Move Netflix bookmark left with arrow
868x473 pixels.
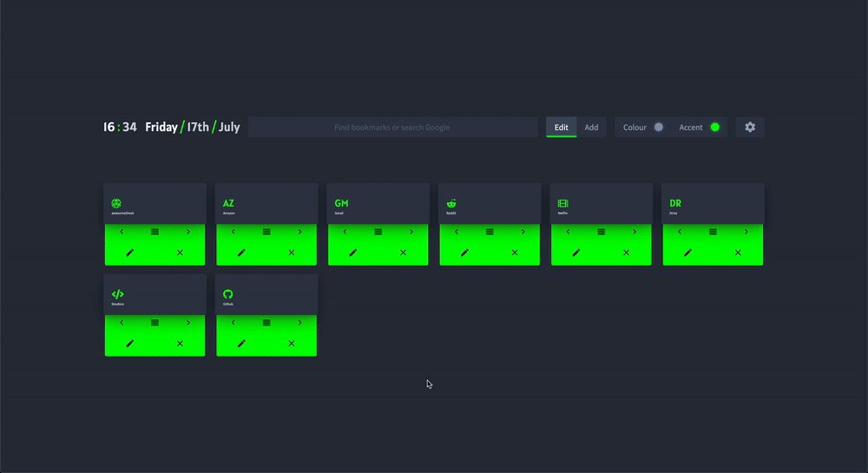coord(568,232)
